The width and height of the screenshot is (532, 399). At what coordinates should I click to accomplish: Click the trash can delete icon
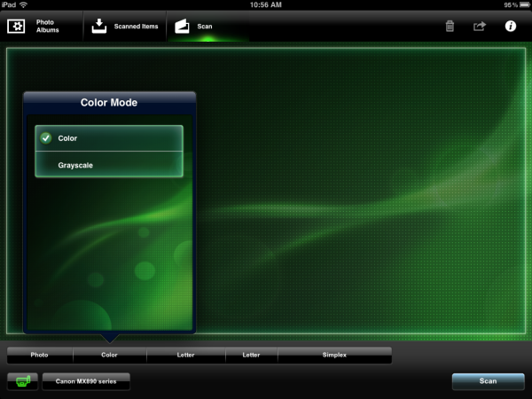coord(450,27)
